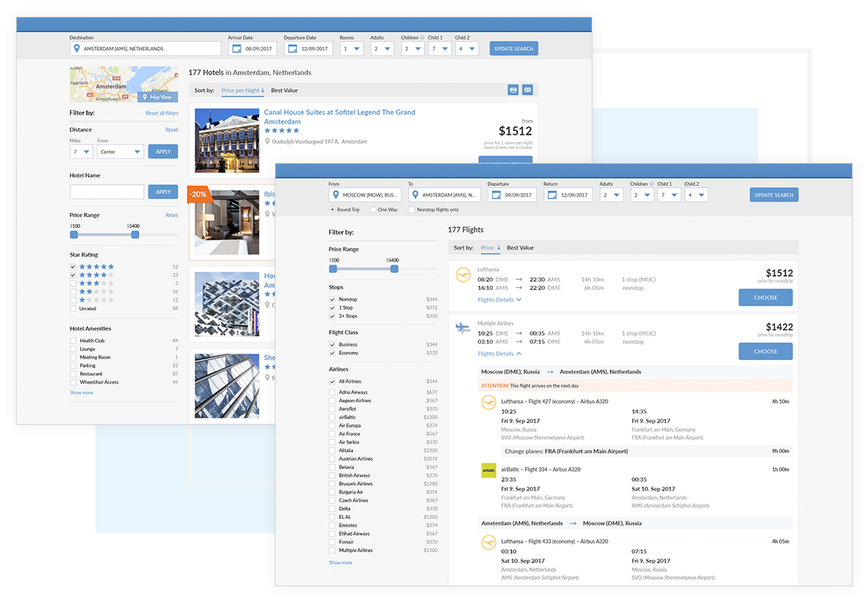868x603 pixels.
Task: Sort hotels by Price per Night
Action: (243, 90)
